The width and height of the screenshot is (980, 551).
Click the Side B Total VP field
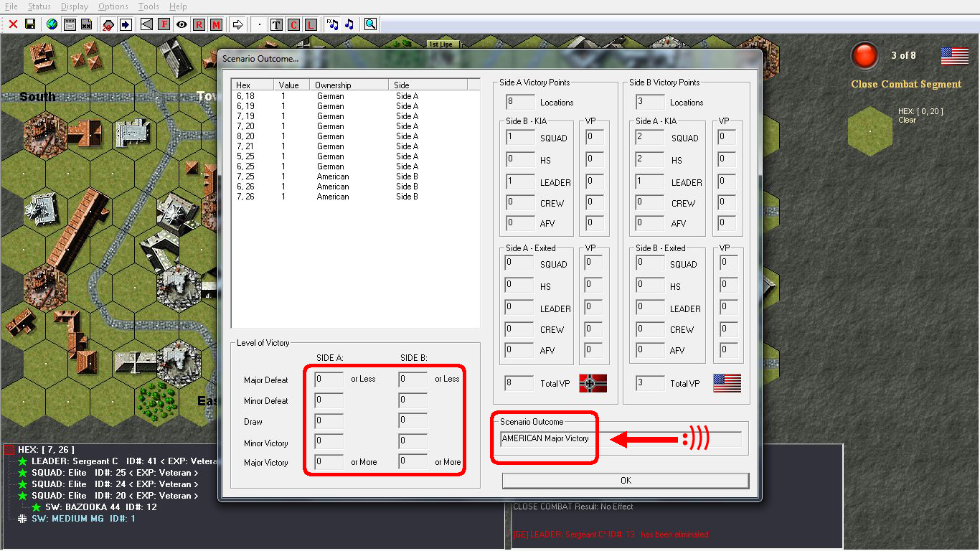tap(651, 383)
